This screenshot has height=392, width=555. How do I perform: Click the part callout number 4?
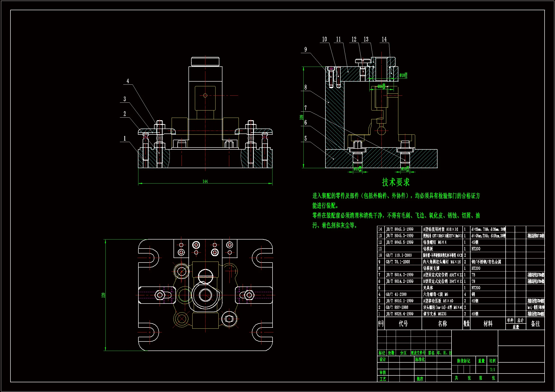point(128,81)
